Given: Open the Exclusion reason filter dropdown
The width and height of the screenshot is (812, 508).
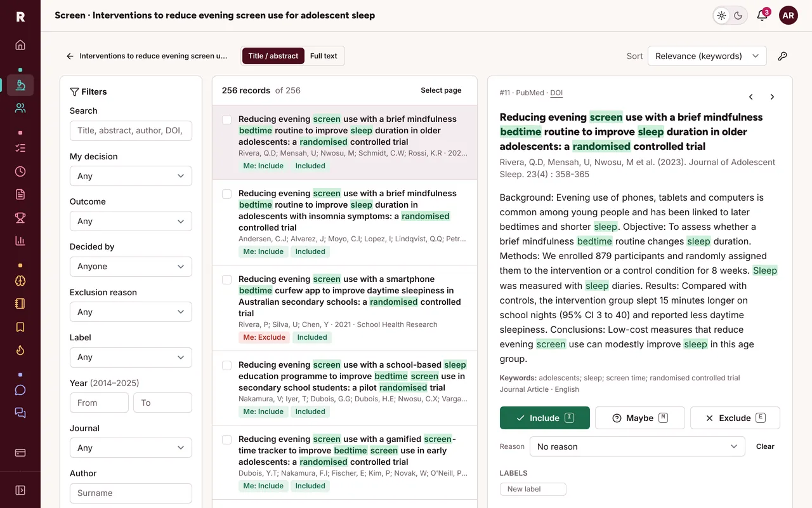Looking at the screenshot, I should (131, 312).
